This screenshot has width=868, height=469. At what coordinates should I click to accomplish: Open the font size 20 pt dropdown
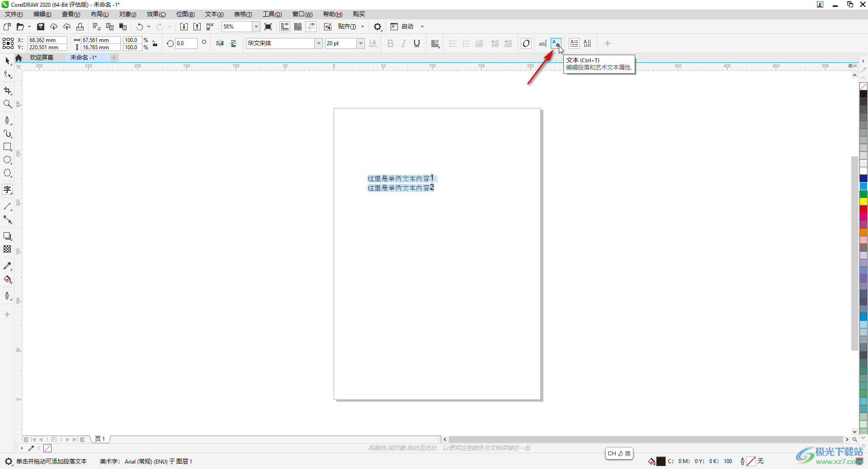[361, 43]
